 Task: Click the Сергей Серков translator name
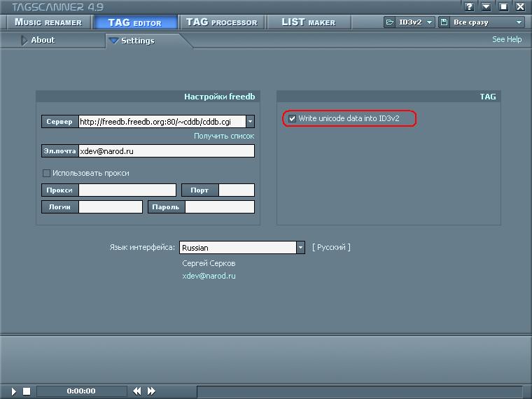[209, 263]
